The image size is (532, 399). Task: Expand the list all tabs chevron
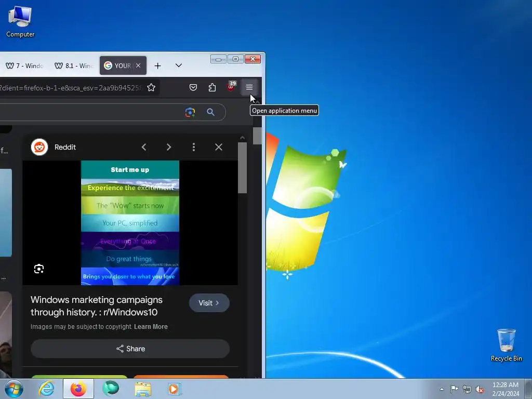[179, 65]
